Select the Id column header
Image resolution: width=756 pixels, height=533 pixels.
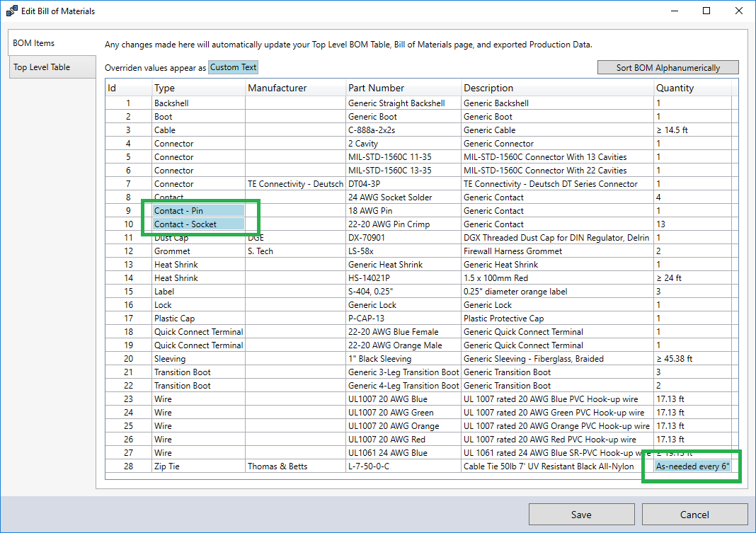coord(128,88)
